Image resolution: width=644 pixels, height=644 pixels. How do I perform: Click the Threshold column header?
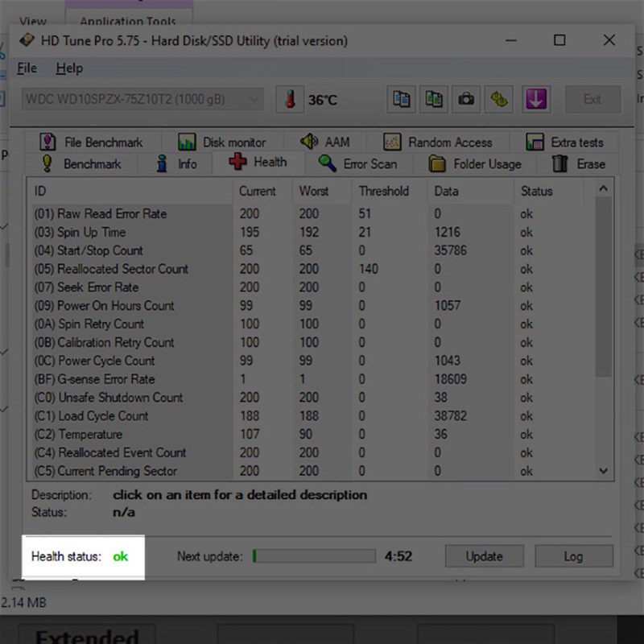[x=390, y=191]
